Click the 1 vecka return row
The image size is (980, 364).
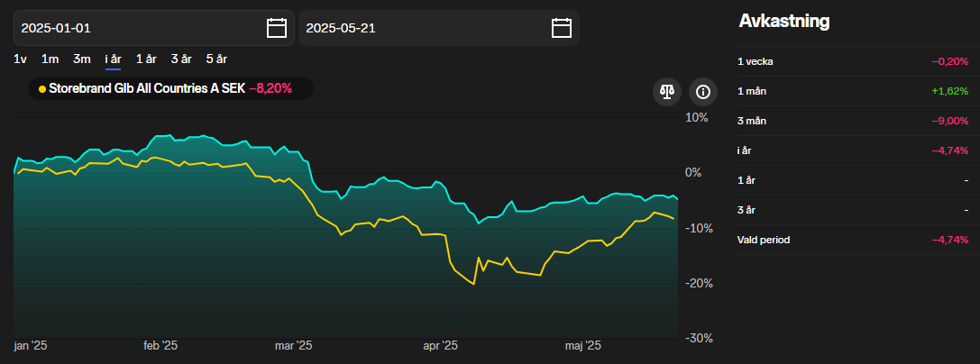(852, 61)
